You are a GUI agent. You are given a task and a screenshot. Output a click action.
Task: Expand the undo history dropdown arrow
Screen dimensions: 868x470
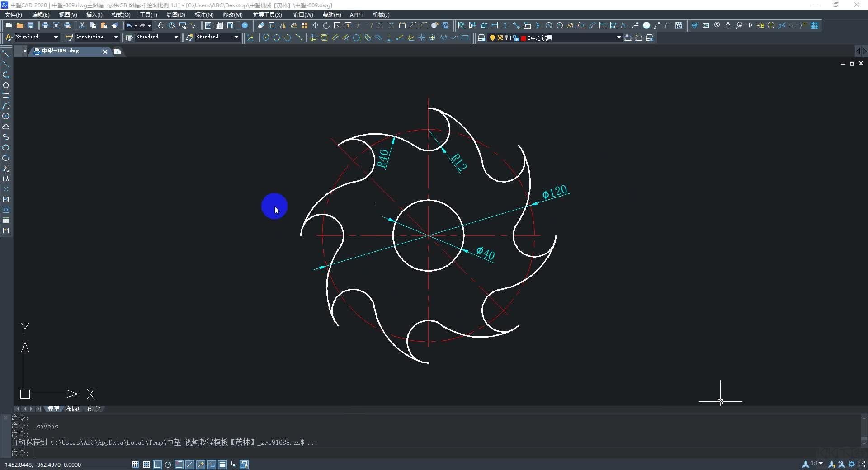tap(136, 25)
